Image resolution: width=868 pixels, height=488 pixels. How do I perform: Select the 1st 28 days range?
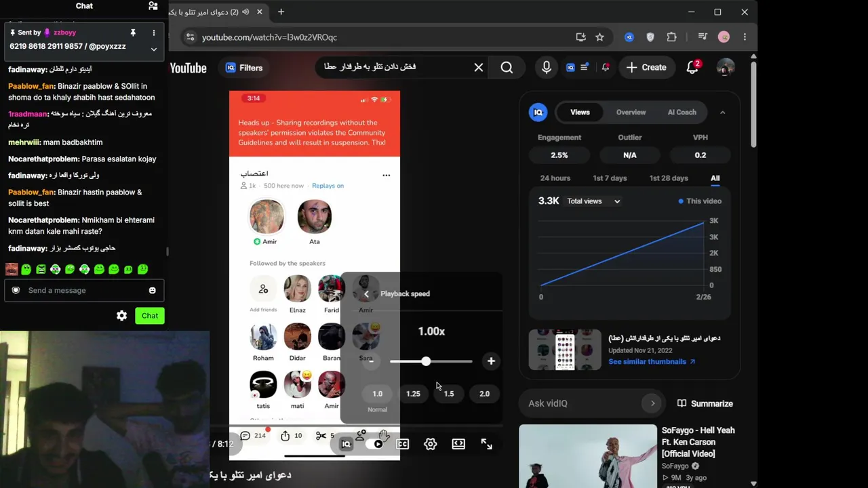click(669, 178)
